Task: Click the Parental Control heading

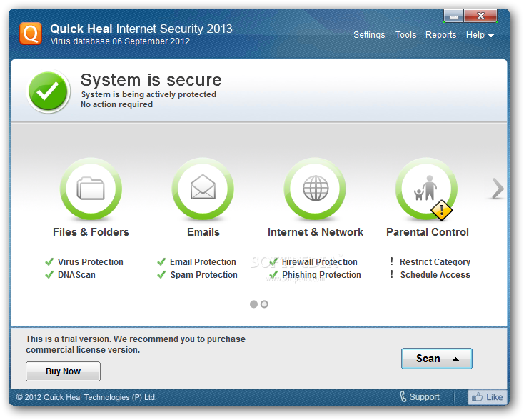Action: click(428, 232)
